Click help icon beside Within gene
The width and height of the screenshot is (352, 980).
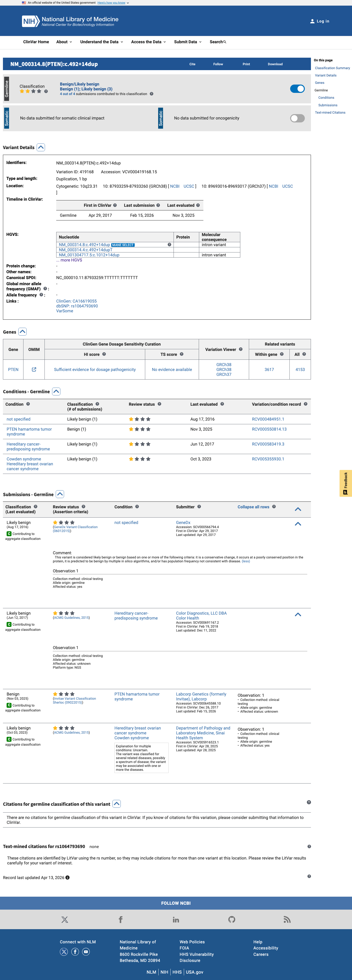(x=282, y=354)
